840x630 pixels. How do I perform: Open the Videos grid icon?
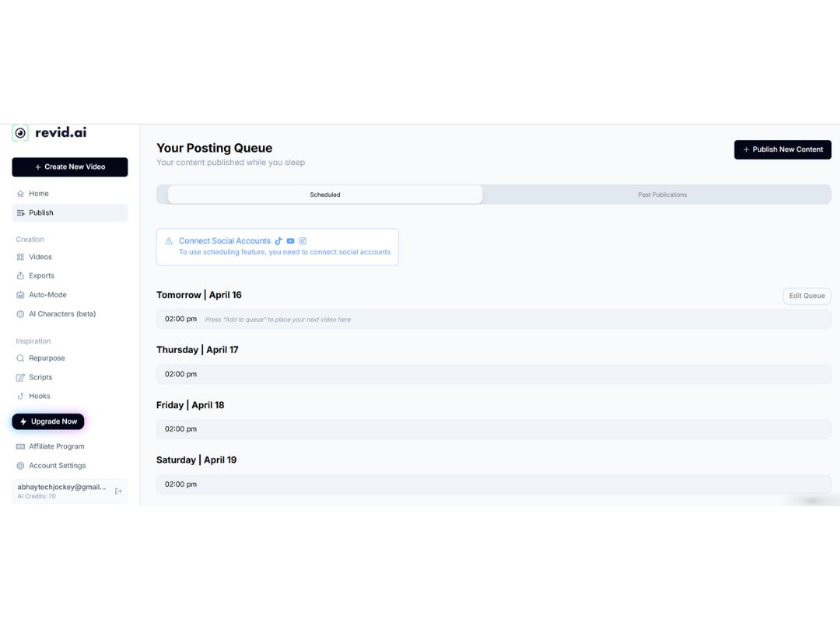20,257
